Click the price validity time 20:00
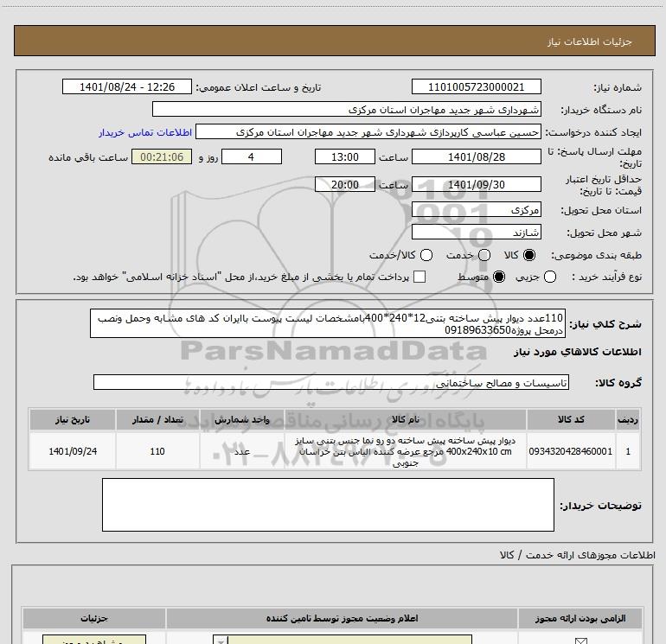This screenshot has height=644, width=666. (x=345, y=184)
